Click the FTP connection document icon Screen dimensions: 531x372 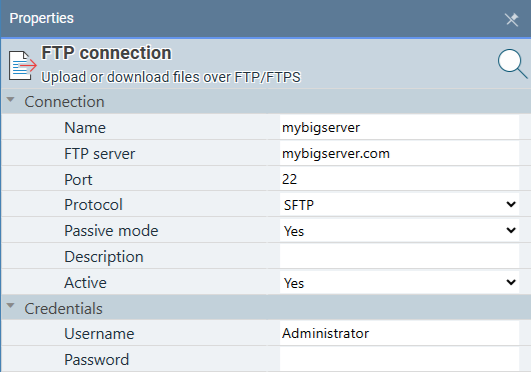click(22, 66)
